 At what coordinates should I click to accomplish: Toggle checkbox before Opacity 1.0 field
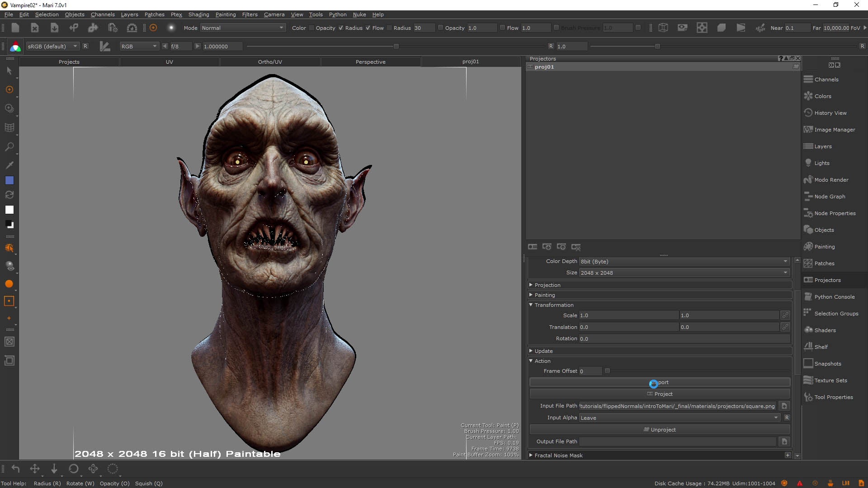coord(441,28)
